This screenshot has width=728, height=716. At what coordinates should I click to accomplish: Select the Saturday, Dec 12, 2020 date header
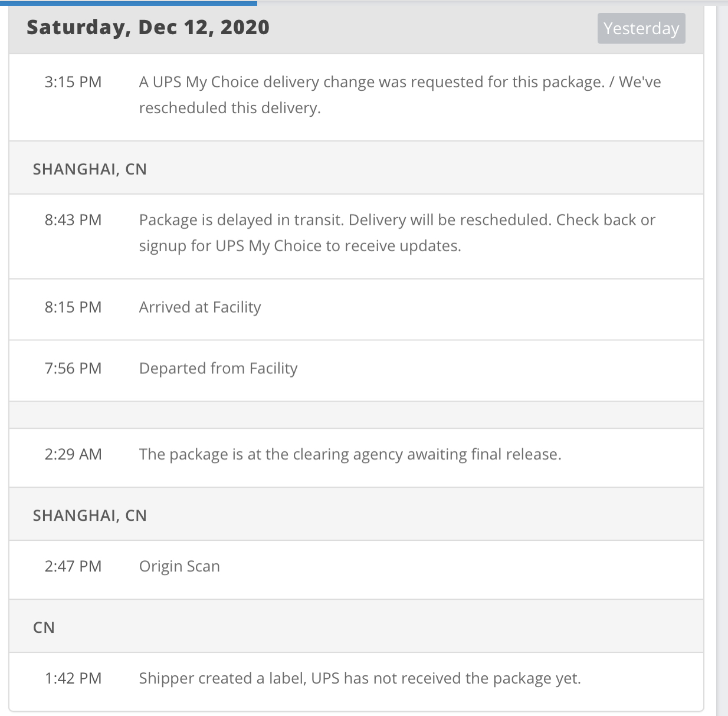148,27
